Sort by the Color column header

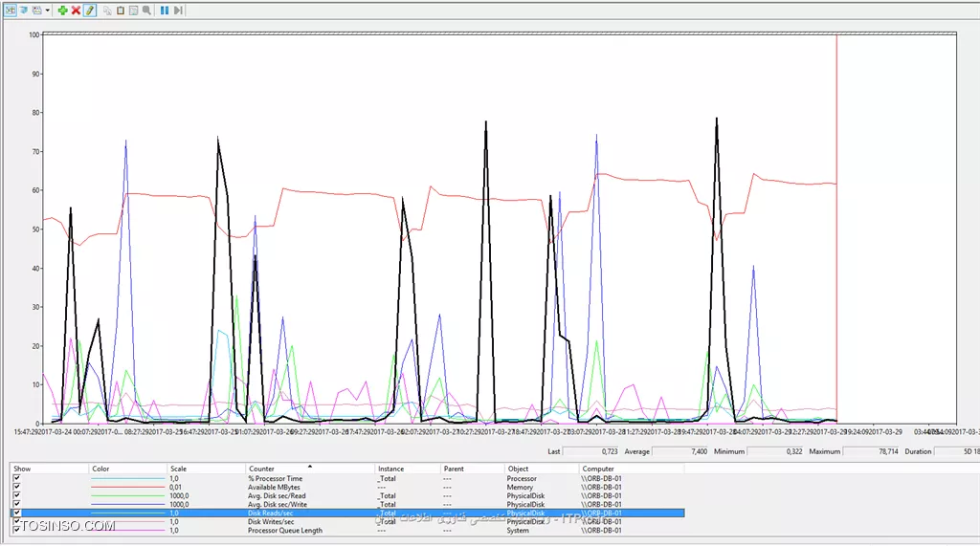tap(128, 469)
